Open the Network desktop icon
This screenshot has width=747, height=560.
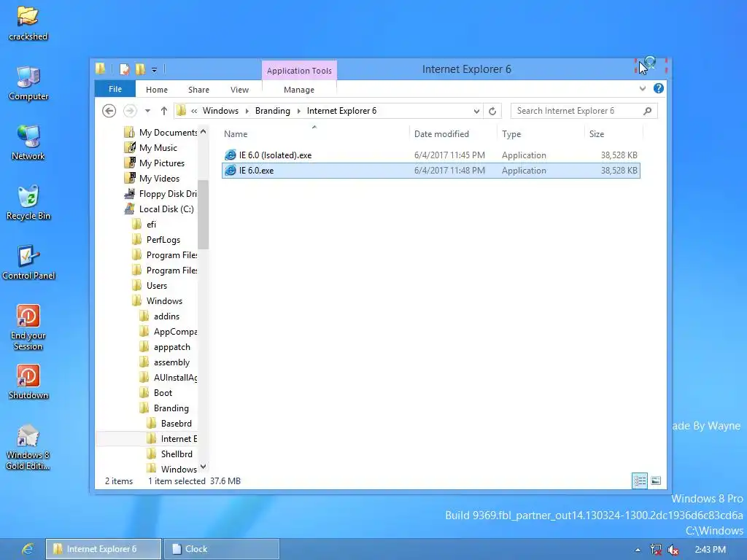pyautogui.click(x=28, y=143)
